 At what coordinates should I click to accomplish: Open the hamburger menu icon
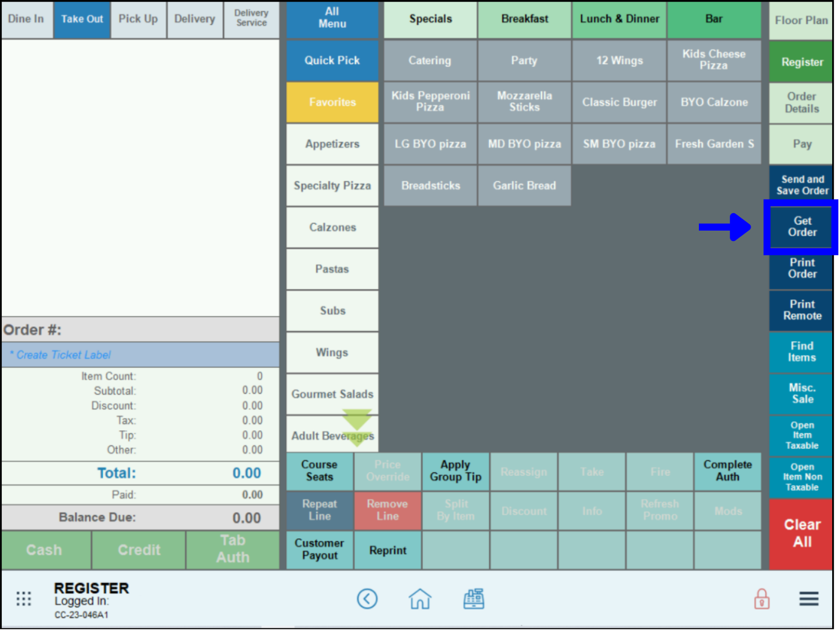coord(809,599)
